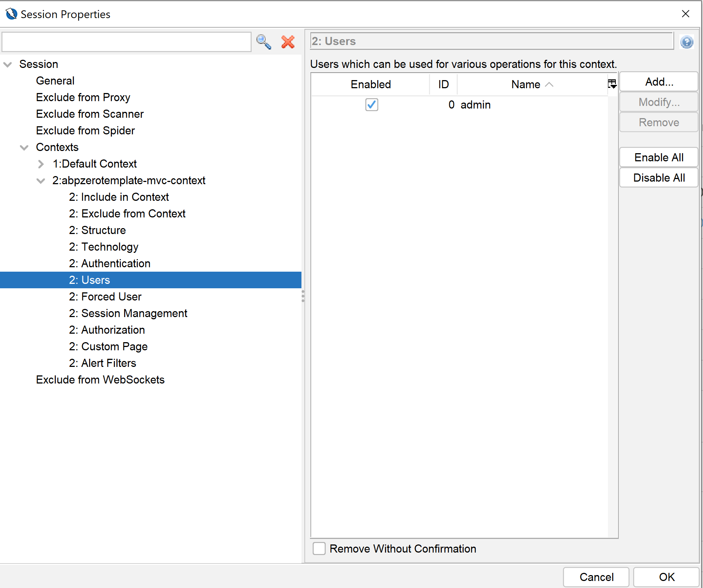Click the Disable All button
This screenshot has width=703, height=588.
(659, 178)
